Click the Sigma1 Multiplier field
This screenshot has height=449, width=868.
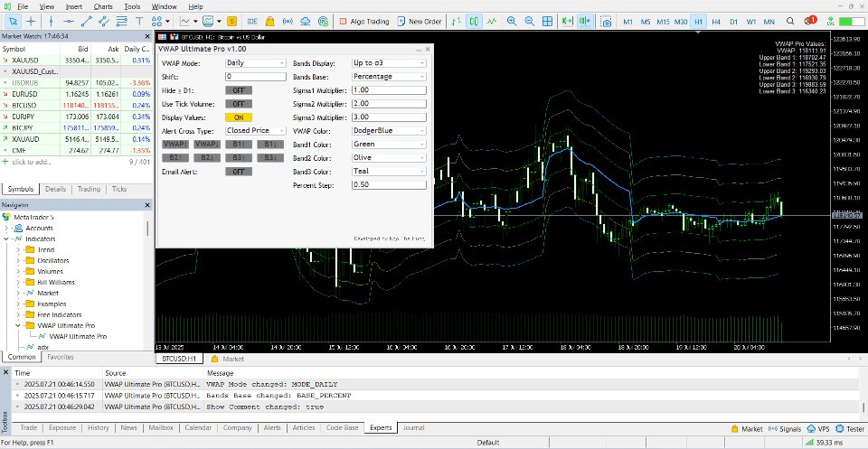click(389, 90)
